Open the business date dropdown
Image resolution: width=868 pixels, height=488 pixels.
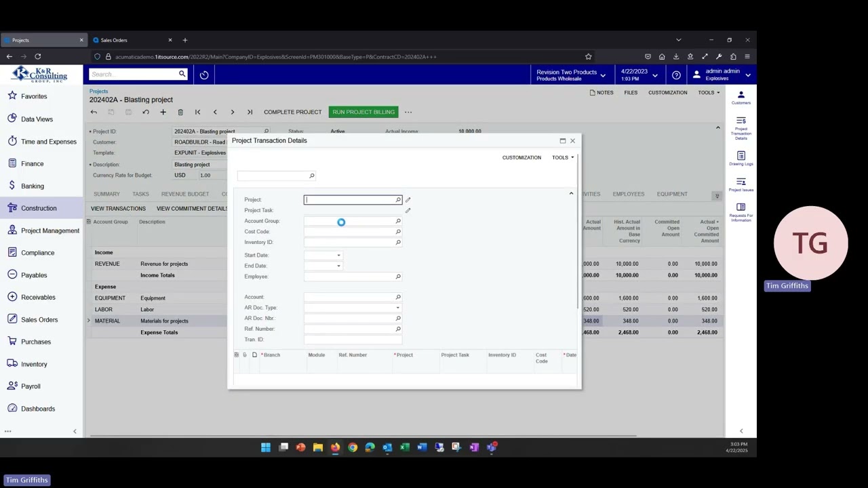pos(638,75)
